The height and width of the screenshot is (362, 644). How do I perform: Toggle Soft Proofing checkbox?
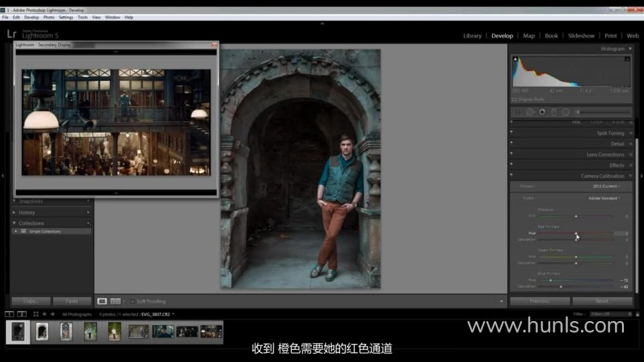[133, 301]
